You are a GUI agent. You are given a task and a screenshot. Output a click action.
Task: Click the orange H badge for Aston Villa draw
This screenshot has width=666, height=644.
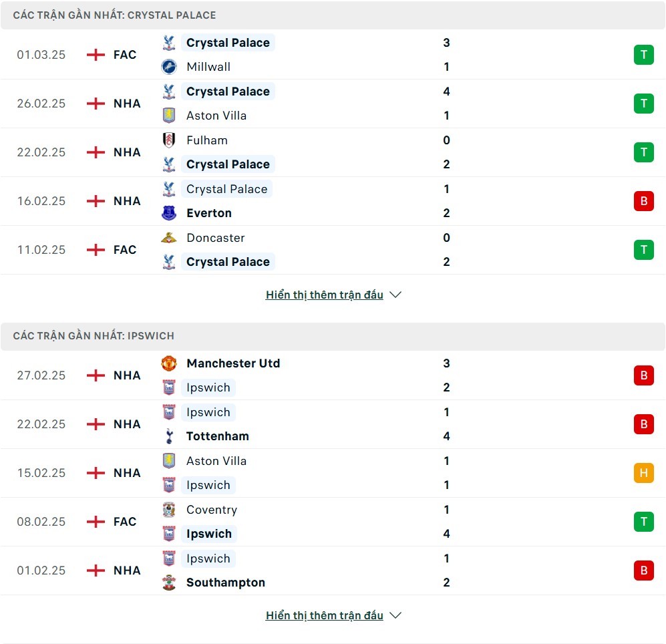click(643, 473)
